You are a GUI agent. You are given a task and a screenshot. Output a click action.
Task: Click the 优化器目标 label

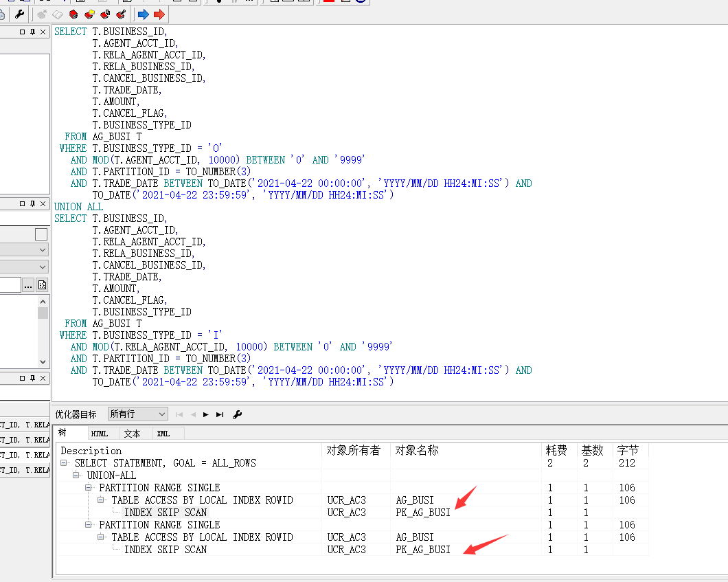click(x=76, y=414)
